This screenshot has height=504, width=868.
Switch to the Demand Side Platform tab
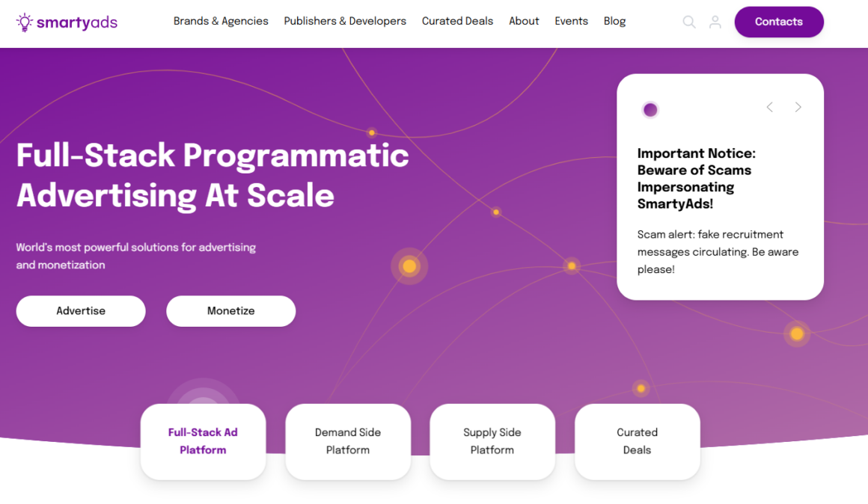348,441
